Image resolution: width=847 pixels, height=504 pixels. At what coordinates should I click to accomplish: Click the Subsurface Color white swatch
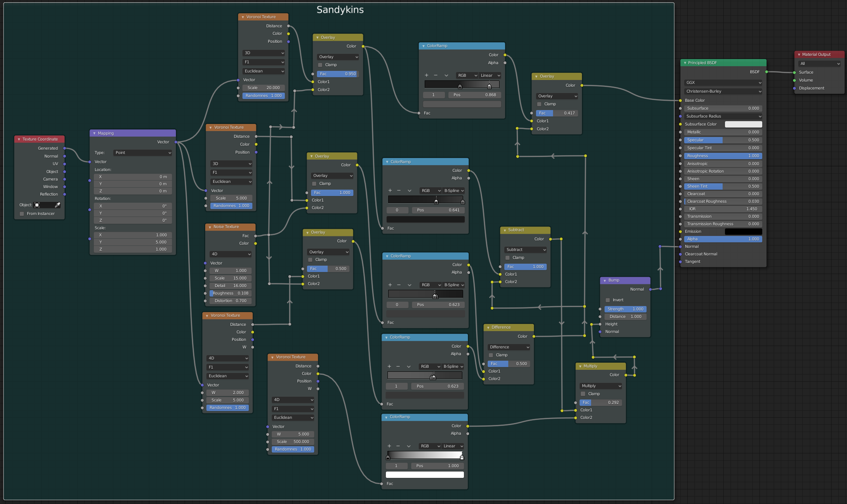click(x=743, y=124)
